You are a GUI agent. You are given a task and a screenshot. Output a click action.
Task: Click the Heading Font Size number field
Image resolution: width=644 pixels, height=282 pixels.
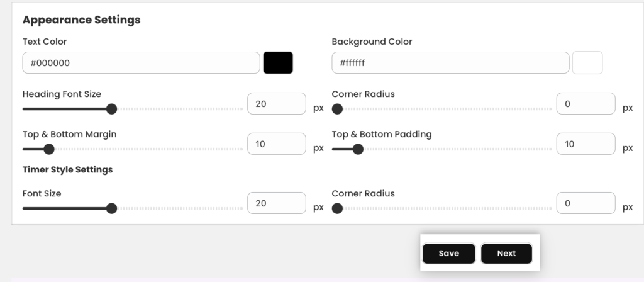pyautogui.click(x=277, y=104)
